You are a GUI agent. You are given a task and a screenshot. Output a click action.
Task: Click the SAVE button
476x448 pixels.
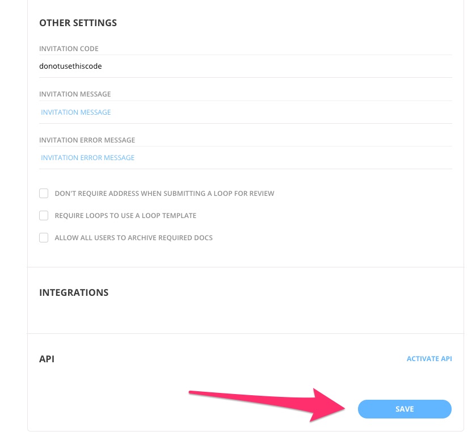[405, 409]
